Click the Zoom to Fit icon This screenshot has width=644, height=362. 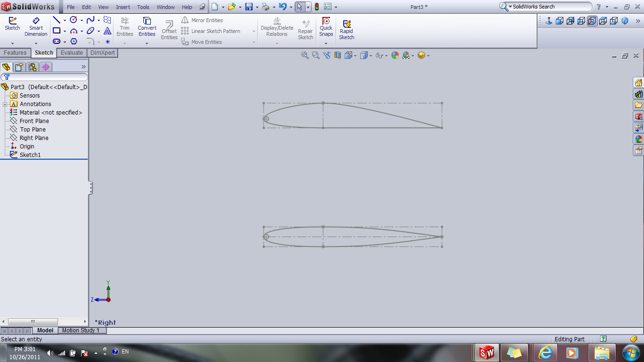pos(305,55)
